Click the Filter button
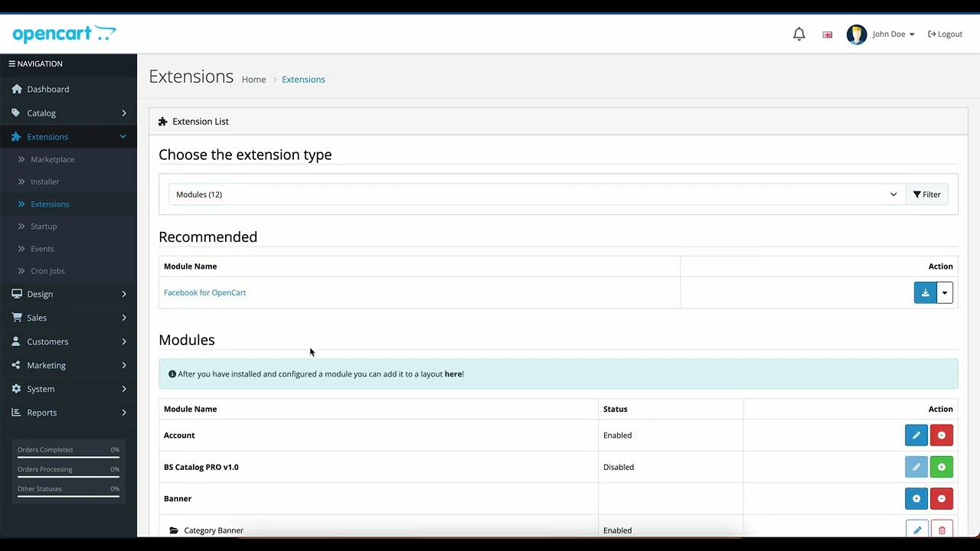The height and width of the screenshot is (551, 980). click(926, 194)
